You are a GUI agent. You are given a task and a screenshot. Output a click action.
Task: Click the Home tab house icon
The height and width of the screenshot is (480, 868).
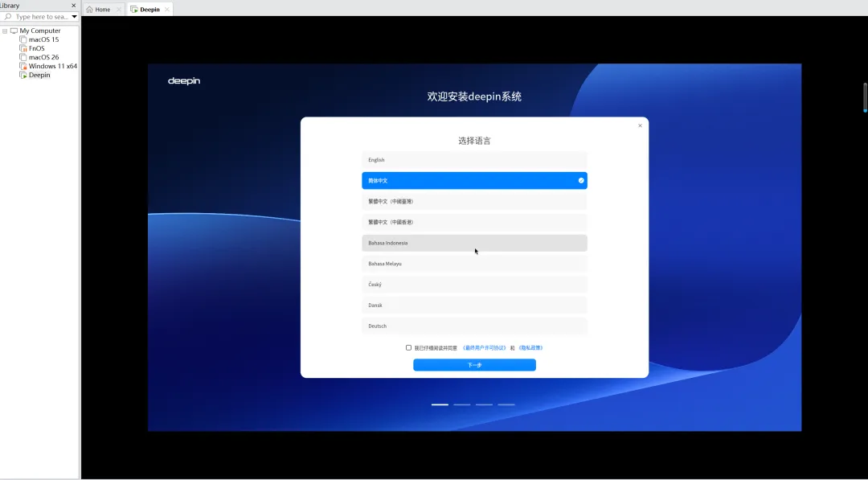tap(89, 10)
